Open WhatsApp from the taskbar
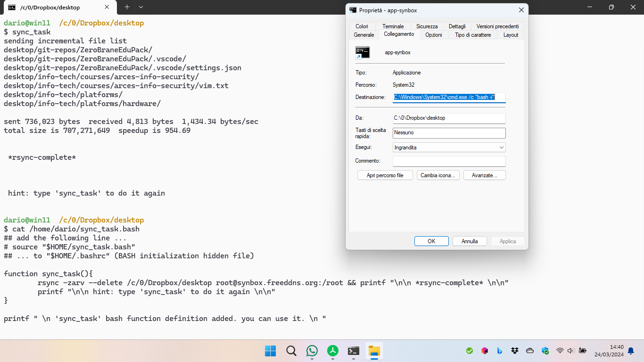The image size is (644, 362). pyautogui.click(x=312, y=351)
